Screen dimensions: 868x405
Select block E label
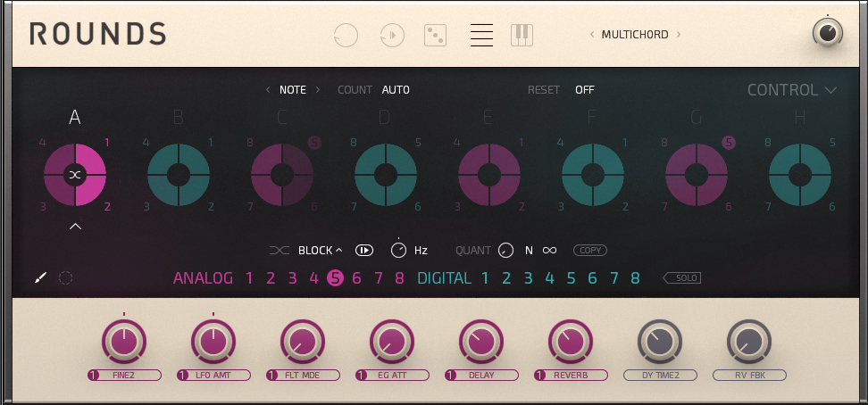click(488, 117)
